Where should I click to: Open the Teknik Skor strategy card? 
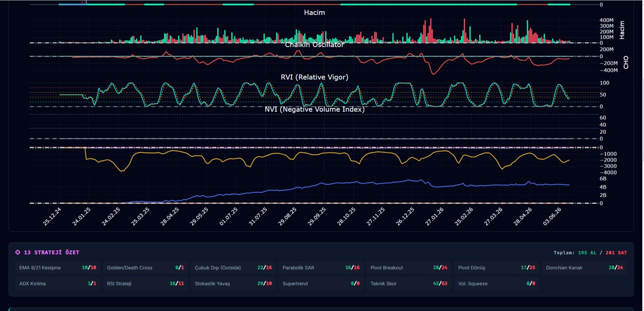pyautogui.click(x=409, y=283)
